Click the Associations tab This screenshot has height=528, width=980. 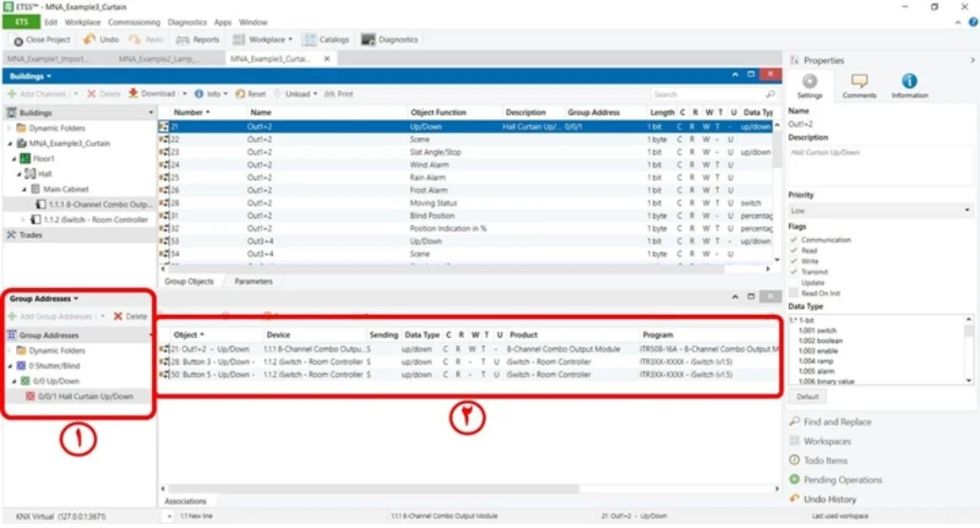(185, 501)
